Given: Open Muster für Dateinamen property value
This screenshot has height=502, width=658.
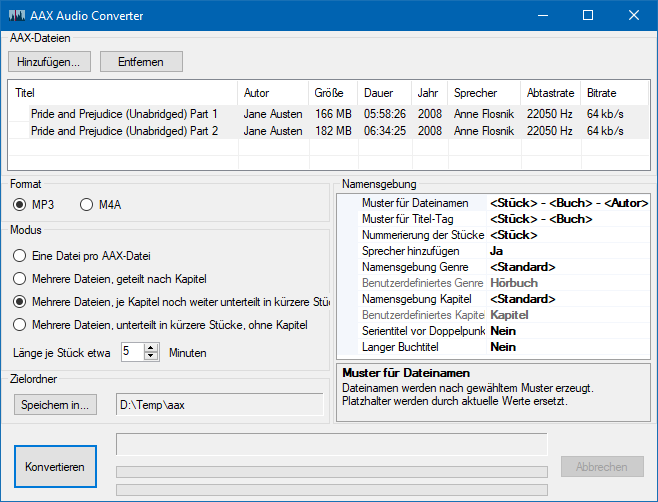Looking at the screenshot, I should pyautogui.click(x=567, y=203).
